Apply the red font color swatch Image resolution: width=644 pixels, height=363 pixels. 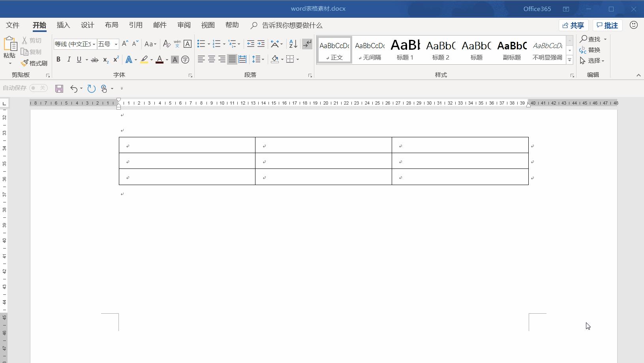pos(160,60)
